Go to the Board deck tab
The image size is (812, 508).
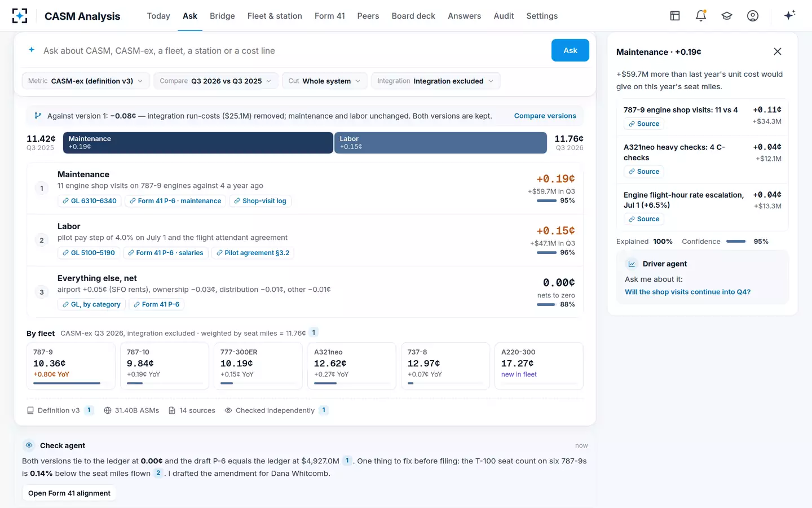coord(413,16)
